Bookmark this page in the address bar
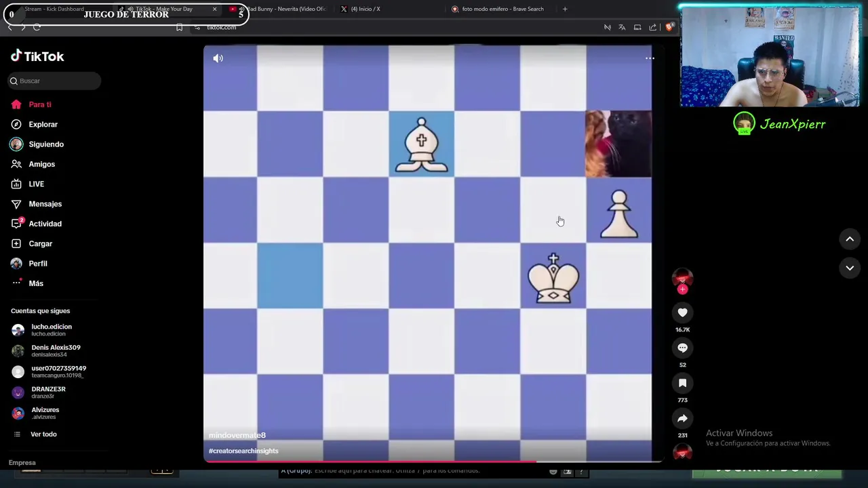The height and width of the screenshot is (488, 868). click(x=179, y=27)
